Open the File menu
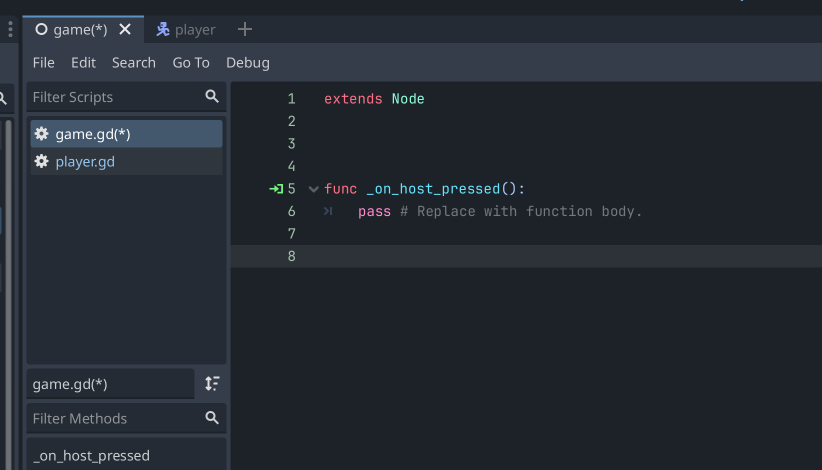822x470 pixels. click(44, 63)
